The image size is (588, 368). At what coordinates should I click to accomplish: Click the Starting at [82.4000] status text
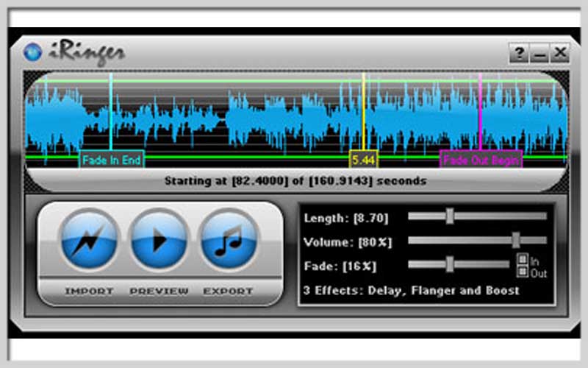pos(295,181)
